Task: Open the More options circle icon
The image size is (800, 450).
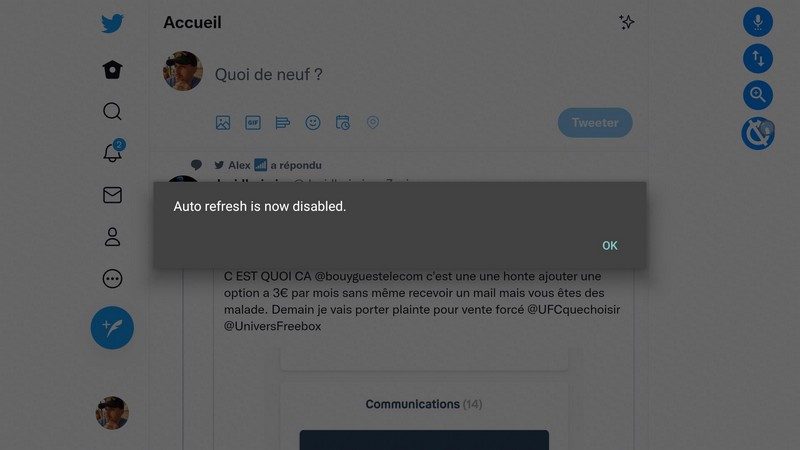Action: point(112,279)
